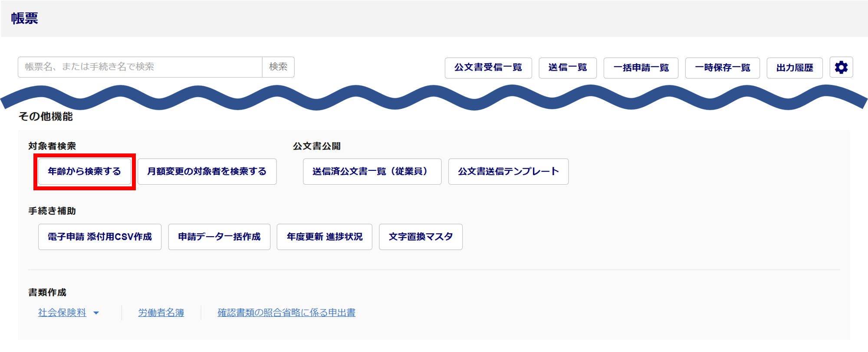
Task: Click 電子申請 添付用CSV作成
Action: coord(100,237)
